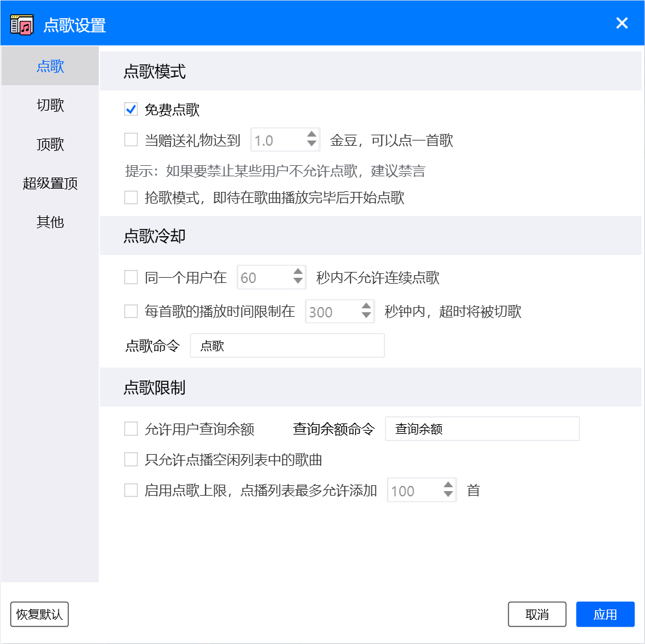Enable 抢歌模式 song-grabbing mode
Screen dimensions: 645x644
point(130,197)
